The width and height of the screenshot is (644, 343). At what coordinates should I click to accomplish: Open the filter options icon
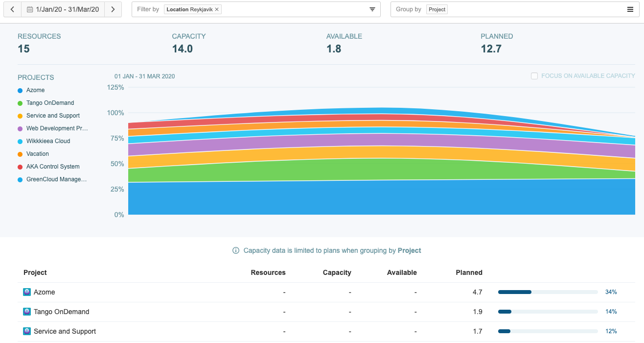point(372,9)
